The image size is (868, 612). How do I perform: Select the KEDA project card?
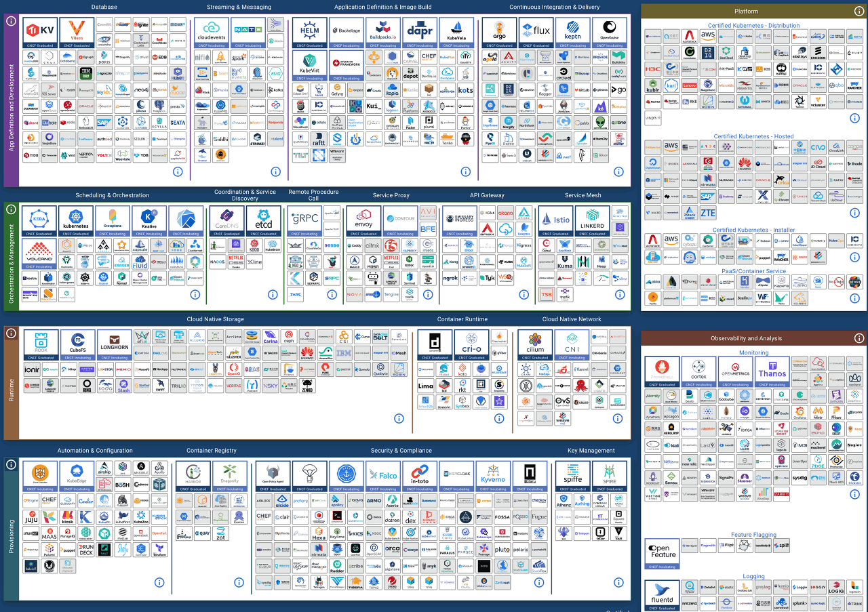tap(39, 221)
